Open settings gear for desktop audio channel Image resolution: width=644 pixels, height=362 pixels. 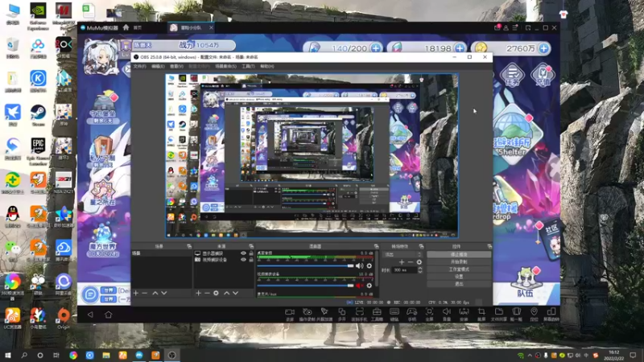pyautogui.click(x=369, y=266)
